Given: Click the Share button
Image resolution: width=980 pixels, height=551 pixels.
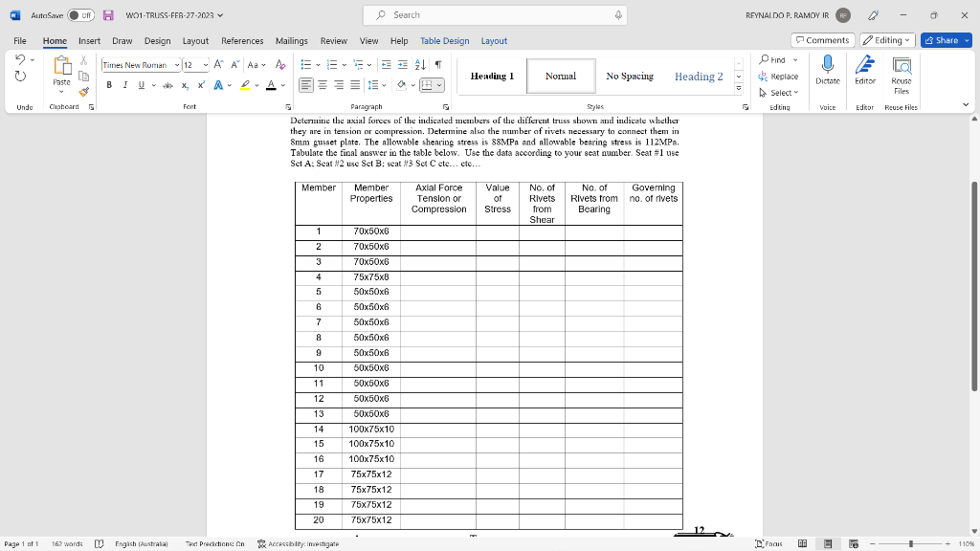Looking at the screenshot, I should click(942, 40).
